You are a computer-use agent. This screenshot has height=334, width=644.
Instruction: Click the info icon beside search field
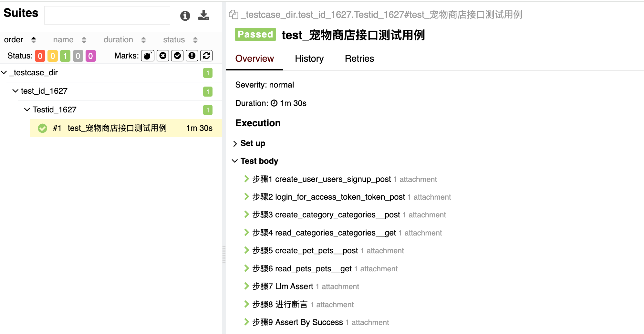tap(185, 16)
